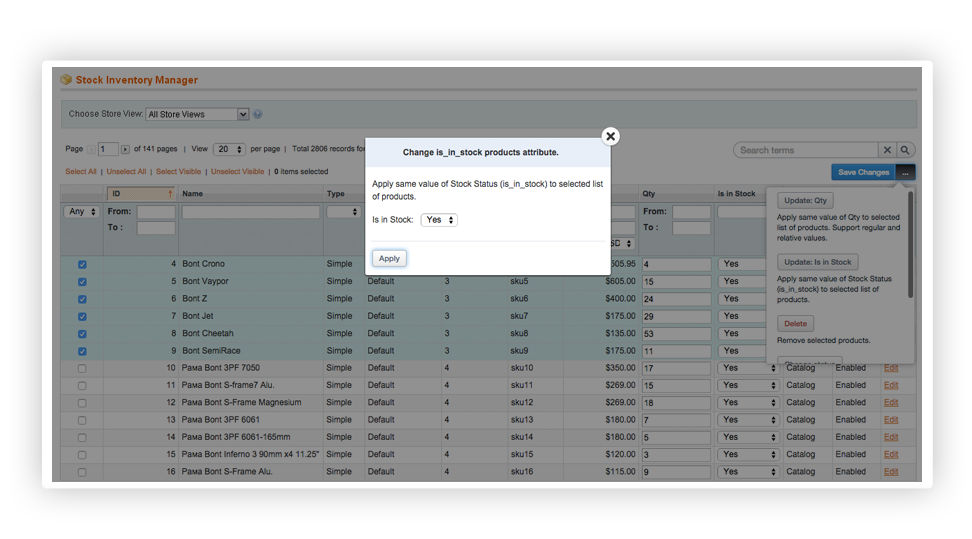972x539 pixels.
Task: Open the more actions ellipsis button
Action: coord(905,172)
